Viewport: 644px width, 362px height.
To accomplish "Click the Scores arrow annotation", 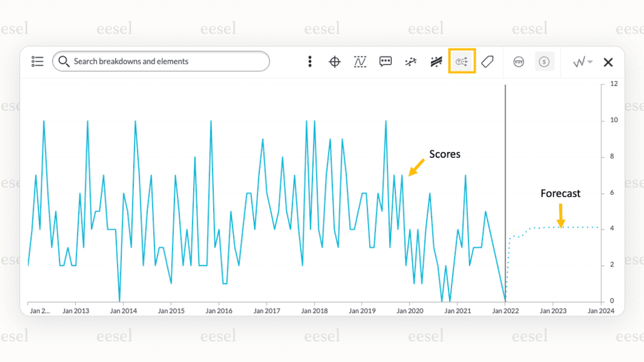I will click(416, 168).
